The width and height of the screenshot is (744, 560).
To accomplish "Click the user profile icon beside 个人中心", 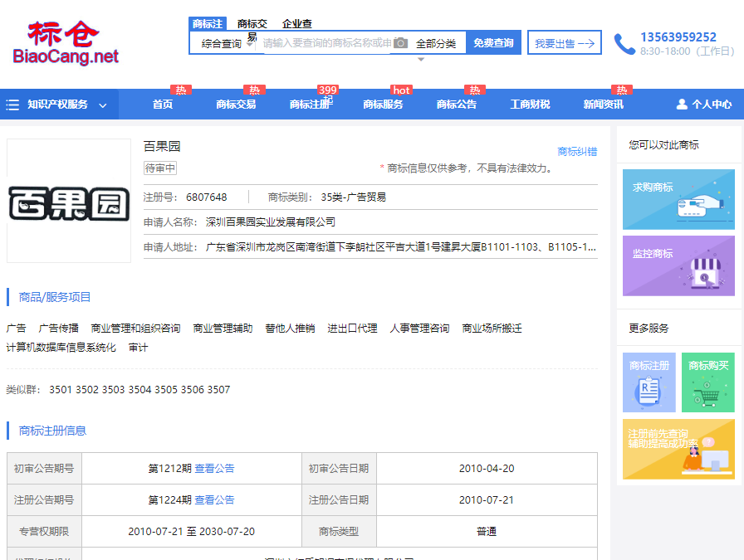I will [x=682, y=105].
